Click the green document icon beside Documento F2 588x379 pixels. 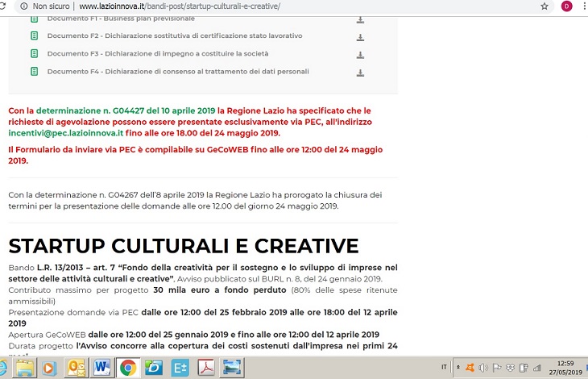click(x=34, y=36)
